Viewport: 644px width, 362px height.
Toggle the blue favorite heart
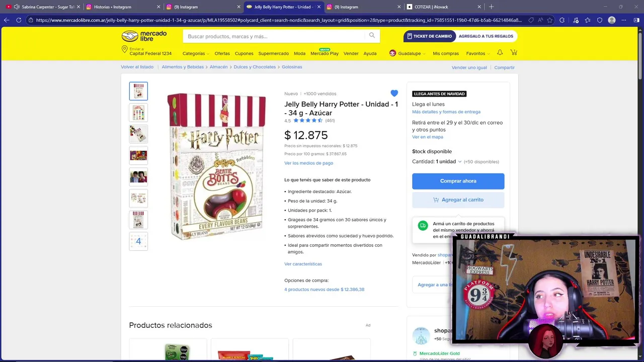394,94
